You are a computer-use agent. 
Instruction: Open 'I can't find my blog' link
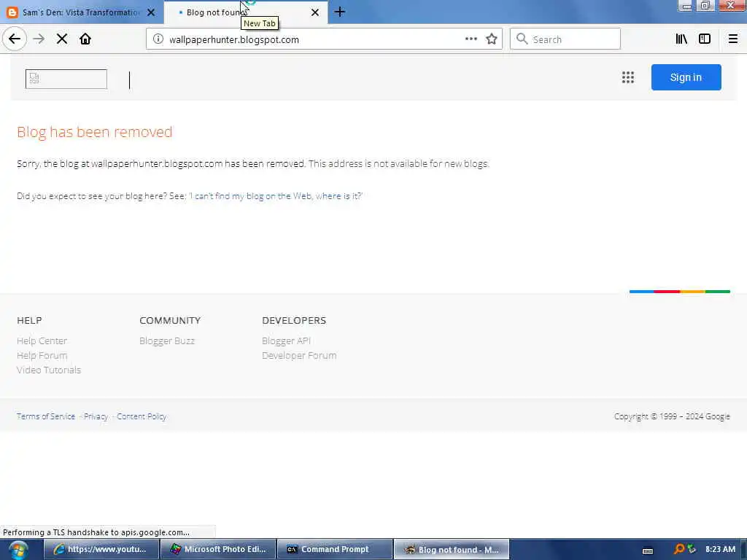[x=276, y=196]
